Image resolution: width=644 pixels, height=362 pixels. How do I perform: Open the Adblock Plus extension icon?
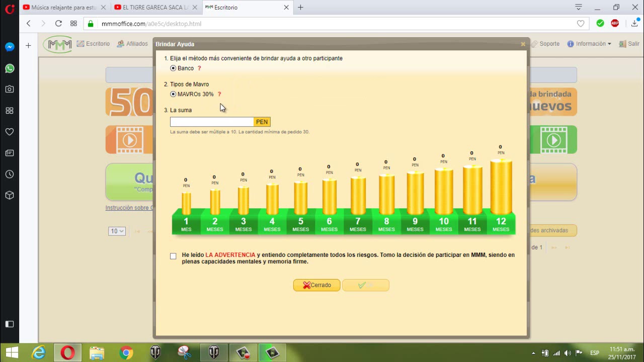click(615, 23)
